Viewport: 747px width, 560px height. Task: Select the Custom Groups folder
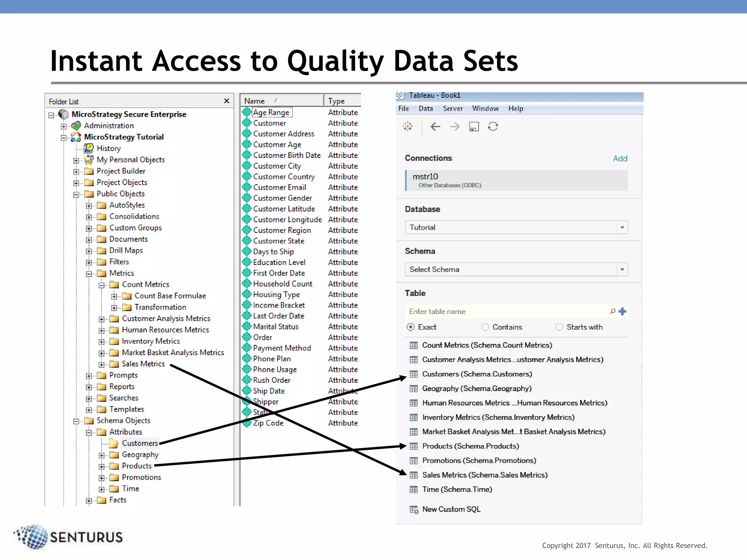(135, 228)
